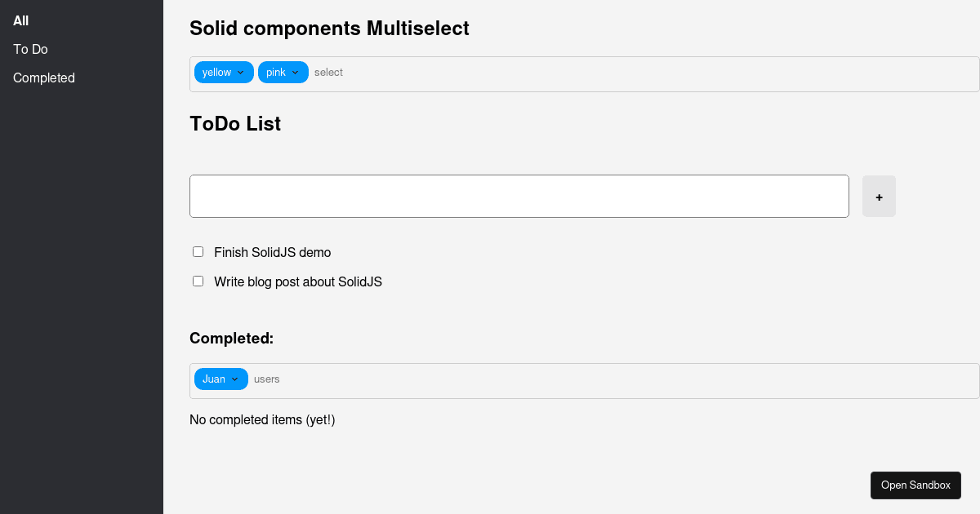Switch to the "To Do" filter
The width and height of the screenshot is (980, 514).
(x=29, y=49)
